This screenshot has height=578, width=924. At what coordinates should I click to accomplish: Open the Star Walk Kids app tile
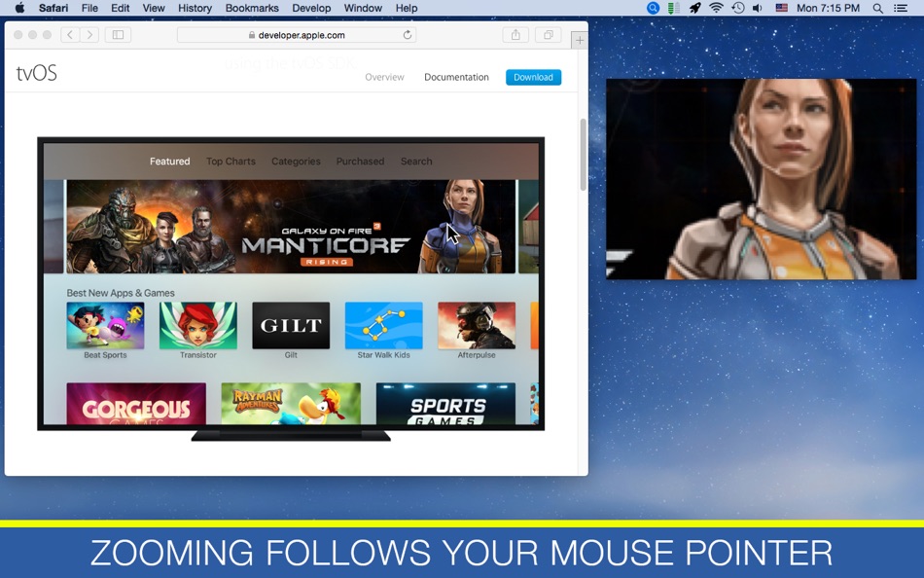click(383, 326)
